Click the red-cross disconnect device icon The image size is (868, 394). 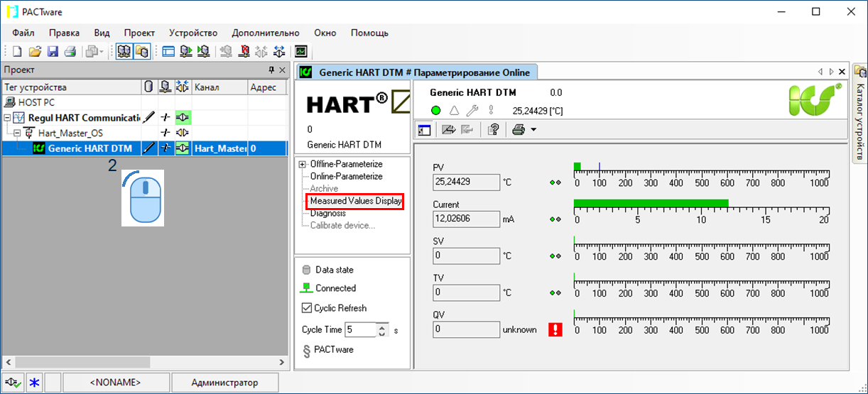tap(244, 51)
